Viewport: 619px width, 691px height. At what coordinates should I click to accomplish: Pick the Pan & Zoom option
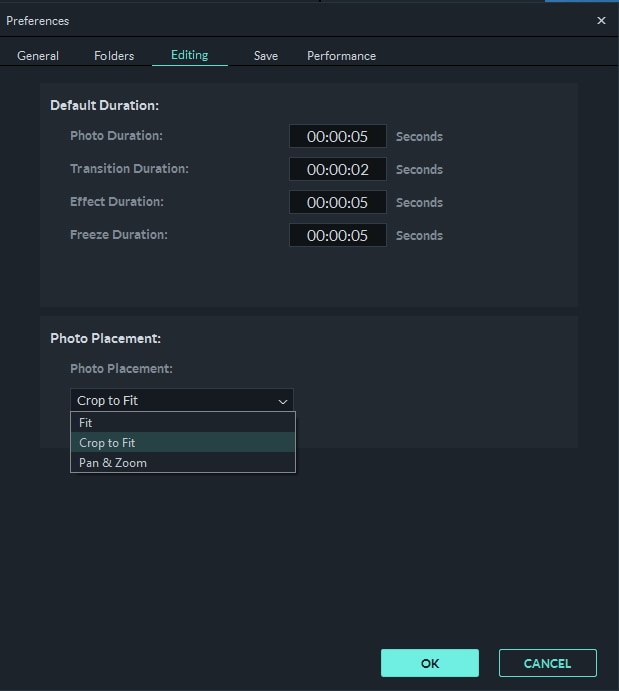(x=113, y=463)
